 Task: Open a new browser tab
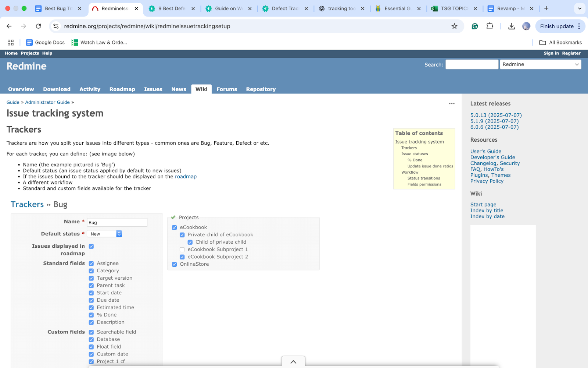tap(546, 8)
